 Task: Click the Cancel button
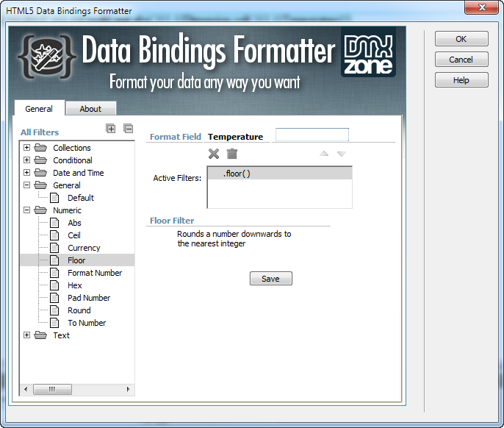click(x=461, y=60)
